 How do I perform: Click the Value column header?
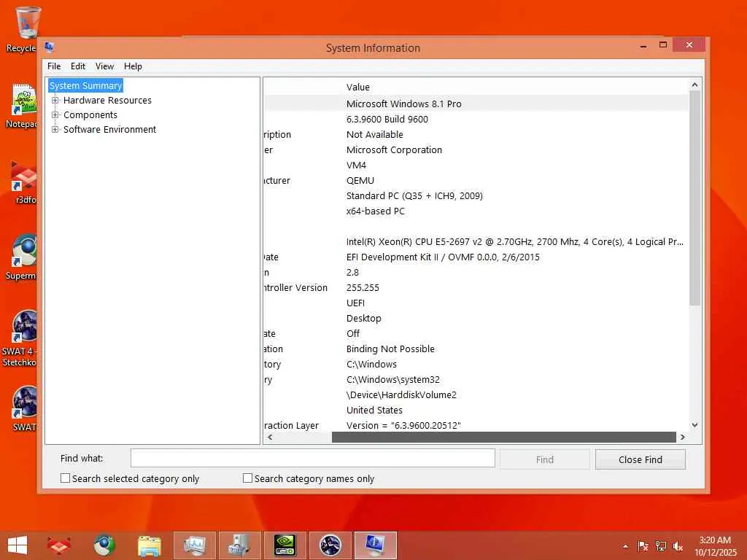coord(357,87)
